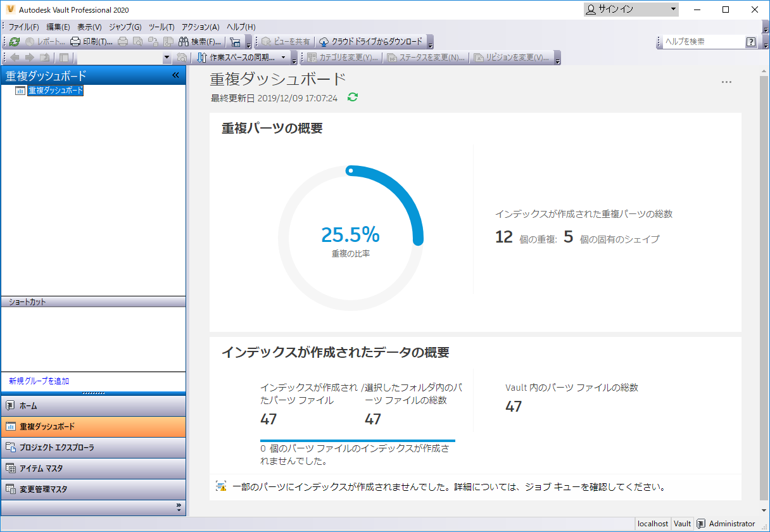Click カテゴリを変更(Y) change category
The image size is (770, 532).
click(343, 58)
